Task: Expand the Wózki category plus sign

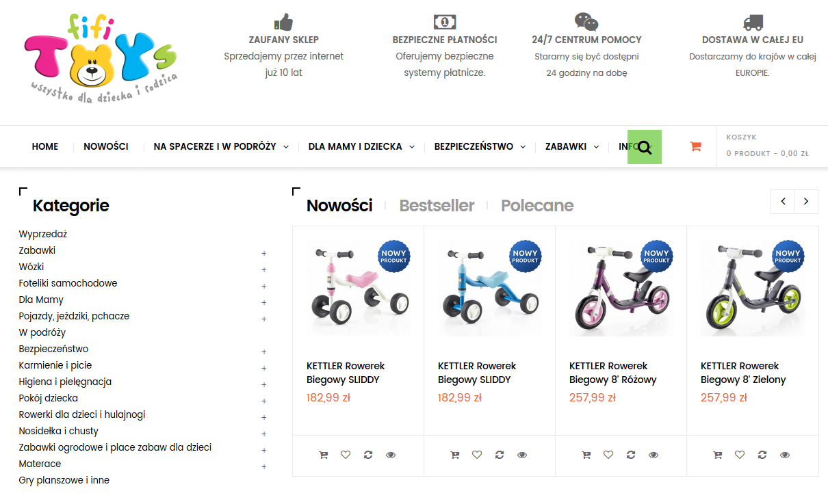Action: click(264, 269)
